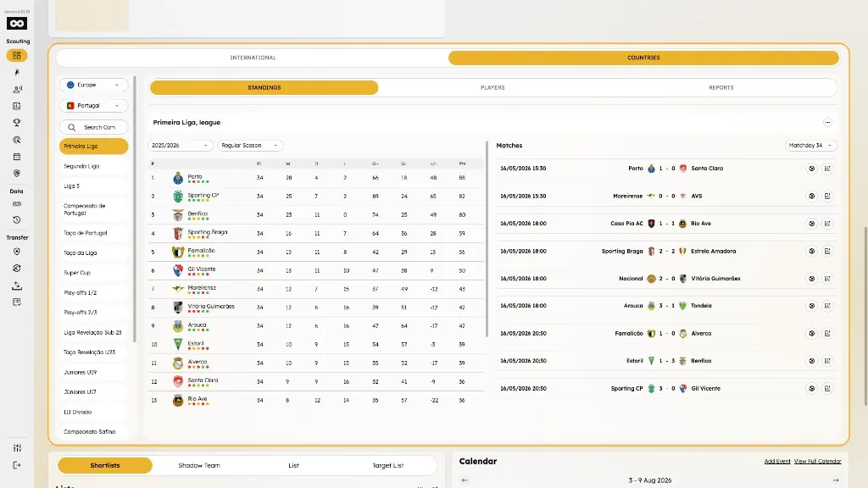The width and height of the screenshot is (868, 488).
Task: Open match report icon for Famalicão vs Alverca
Action: point(827,334)
